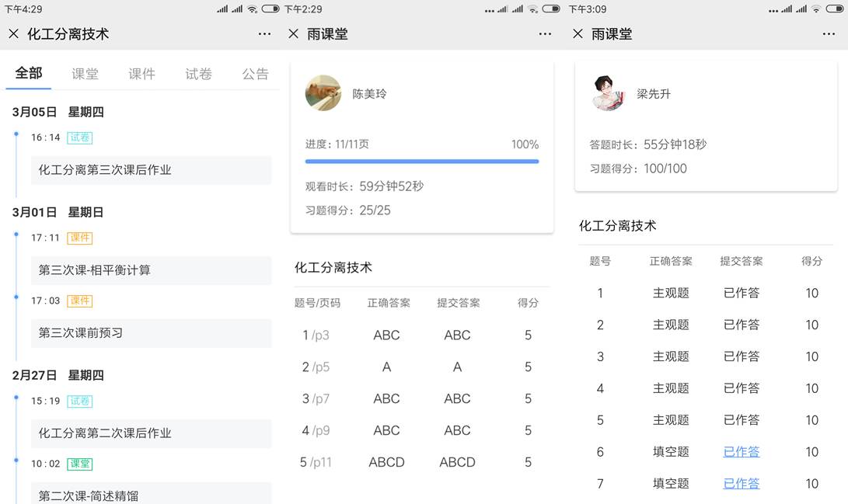Viewport: 848px width, 504px height.
Task: Click the 试卷 tag at 16:14
Action: [x=79, y=137]
